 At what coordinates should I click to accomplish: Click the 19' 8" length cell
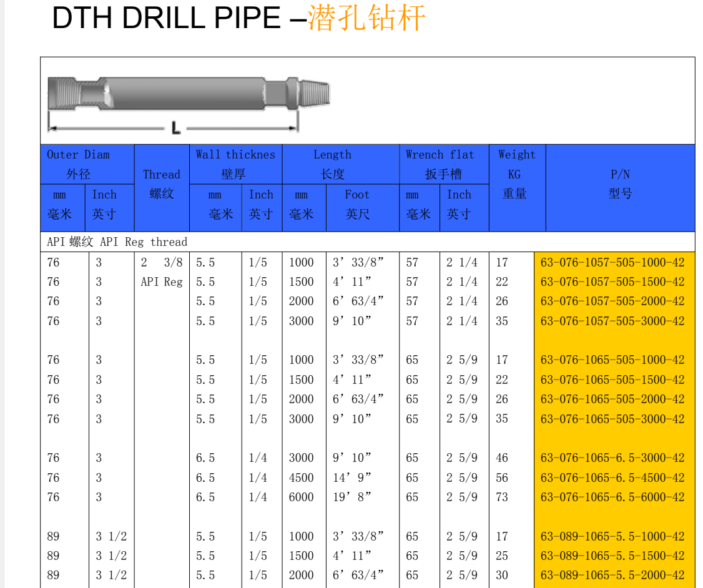(x=352, y=497)
